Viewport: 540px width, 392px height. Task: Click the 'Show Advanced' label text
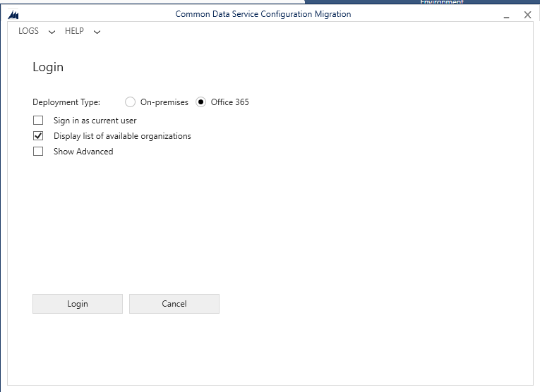tap(83, 152)
